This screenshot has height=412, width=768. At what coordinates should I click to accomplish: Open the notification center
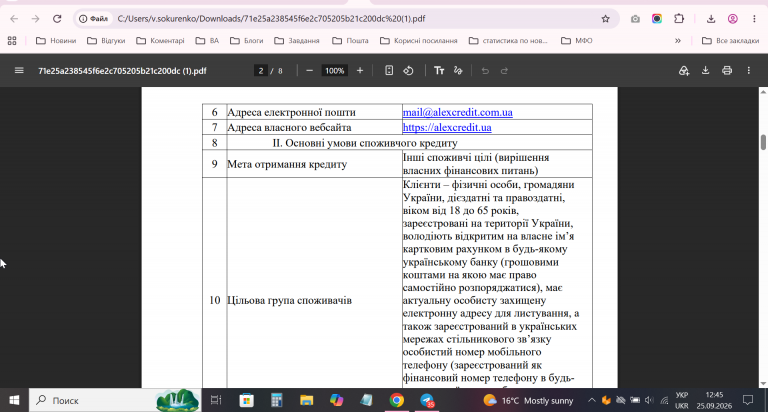click(747, 400)
